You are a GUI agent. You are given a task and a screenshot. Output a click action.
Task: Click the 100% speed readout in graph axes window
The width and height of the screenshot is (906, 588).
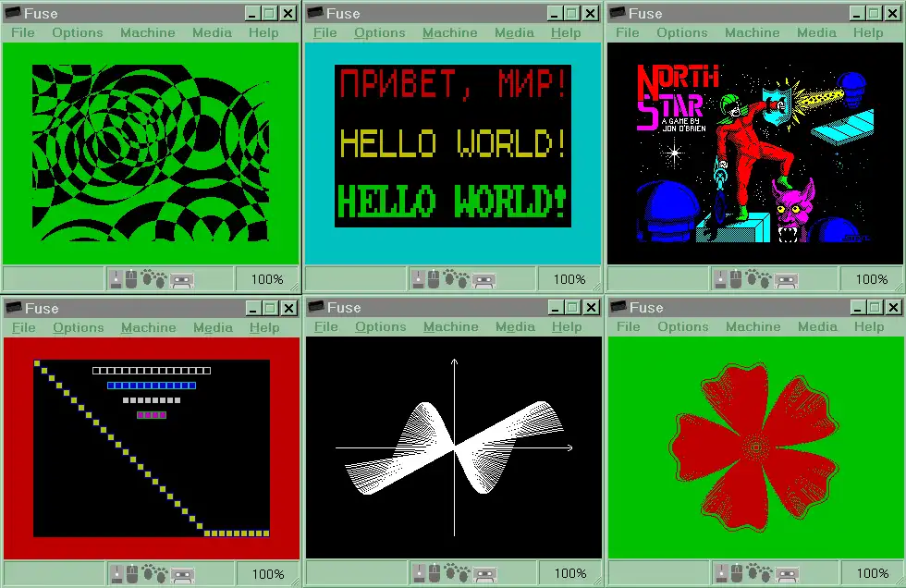[x=570, y=573]
